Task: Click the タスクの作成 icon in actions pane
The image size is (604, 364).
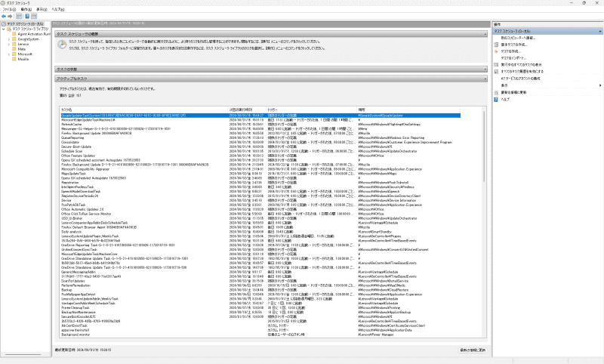Action: point(496,51)
